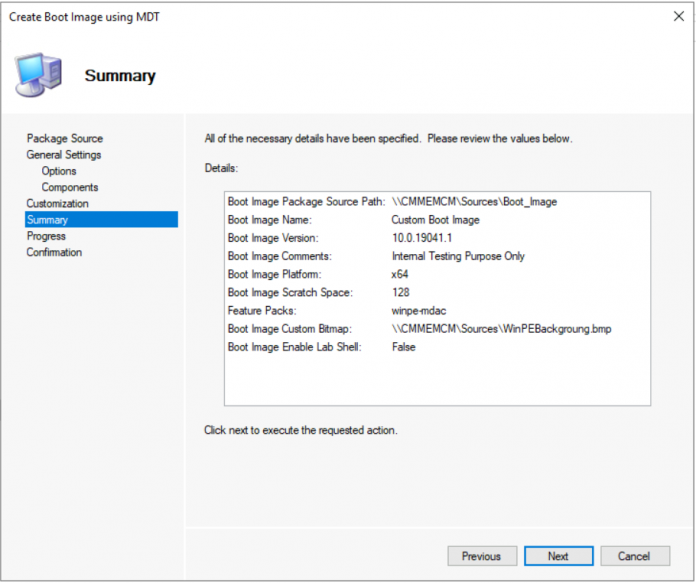The height and width of the screenshot is (583, 696).
Task: Open the Components sub-step
Action: [69, 187]
